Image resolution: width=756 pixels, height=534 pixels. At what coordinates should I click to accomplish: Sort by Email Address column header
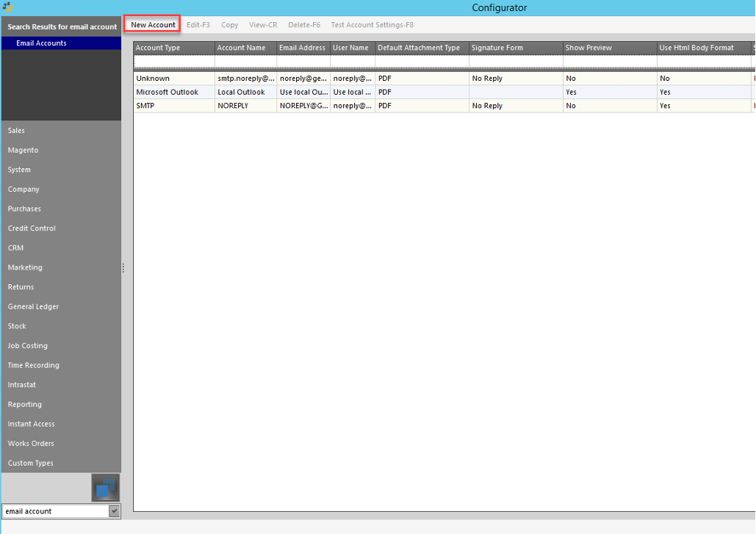tap(302, 48)
